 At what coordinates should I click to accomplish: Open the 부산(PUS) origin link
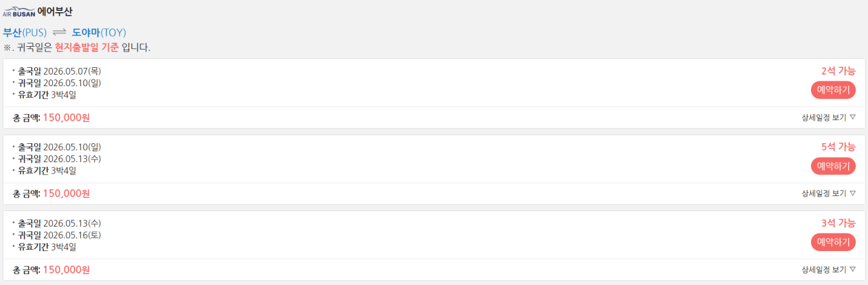pos(25,33)
